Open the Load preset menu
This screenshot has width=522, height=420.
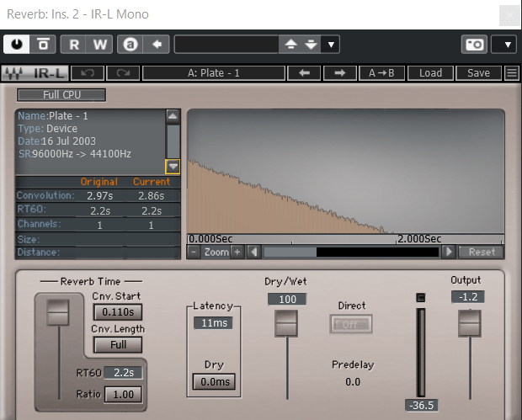coord(430,73)
